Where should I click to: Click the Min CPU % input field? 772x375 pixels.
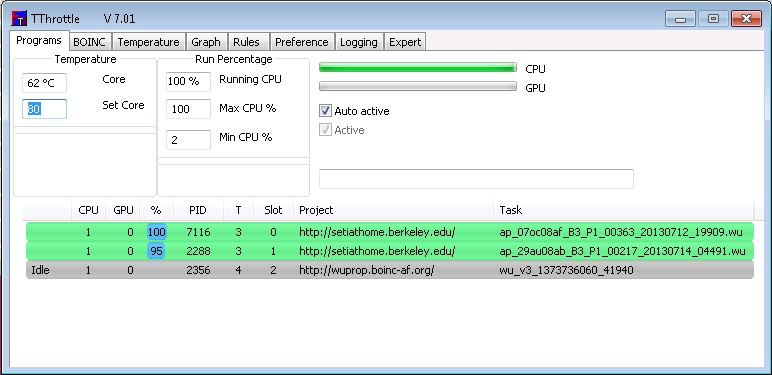(x=188, y=140)
